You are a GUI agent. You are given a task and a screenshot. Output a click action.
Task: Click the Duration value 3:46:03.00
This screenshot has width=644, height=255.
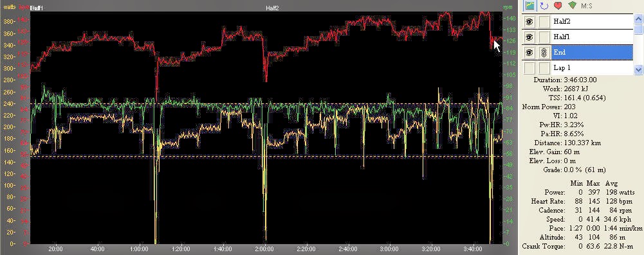click(x=581, y=80)
